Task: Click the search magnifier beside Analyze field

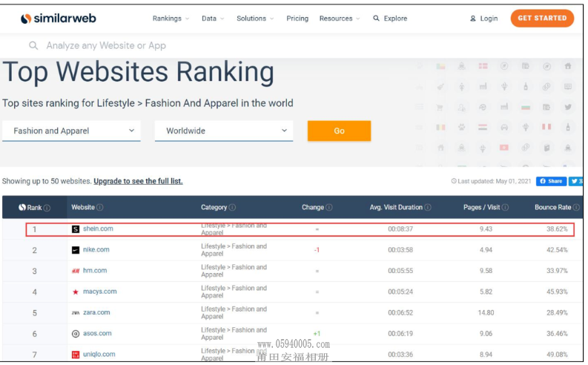Action: (33, 45)
